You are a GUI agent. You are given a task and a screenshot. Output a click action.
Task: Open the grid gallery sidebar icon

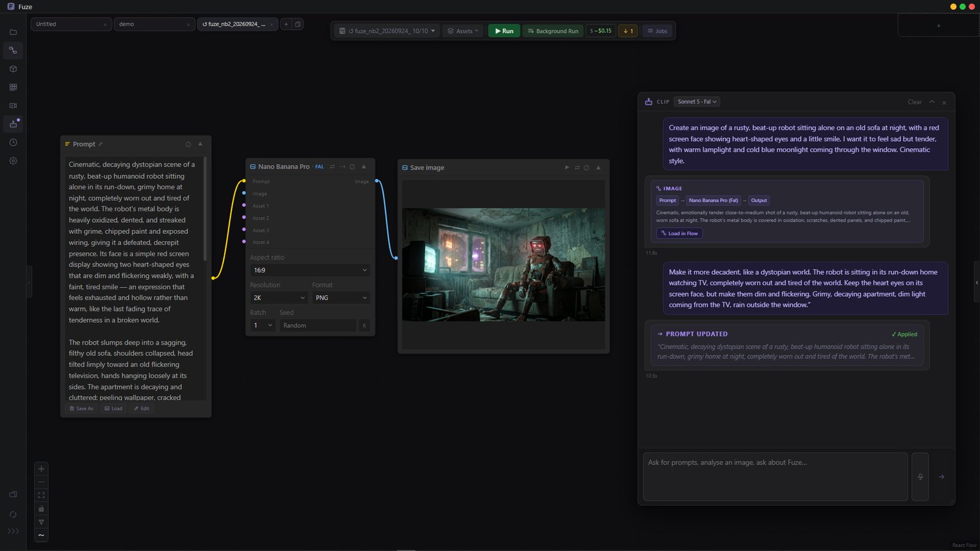pyautogui.click(x=13, y=87)
